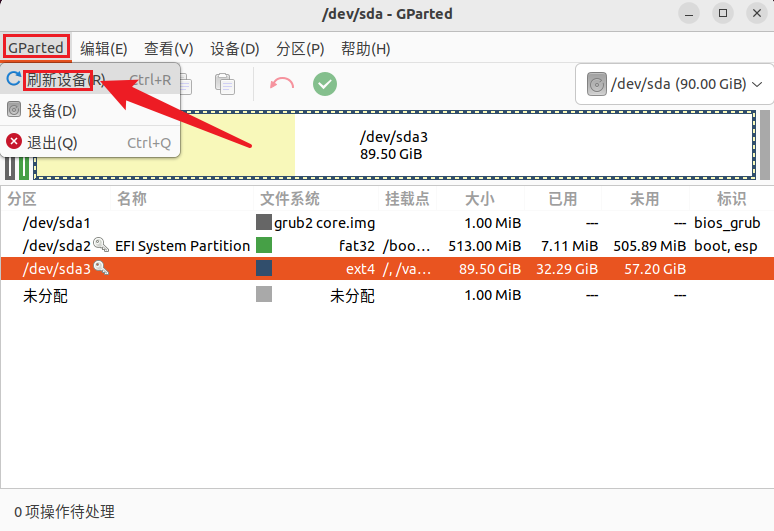Click the green fat32 color swatch
This screenshot has width=774, height=531.
[x=264, y=245]
